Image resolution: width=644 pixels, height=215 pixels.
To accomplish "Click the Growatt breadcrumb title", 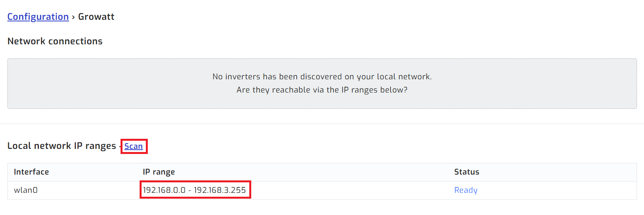I will (96, 17).
